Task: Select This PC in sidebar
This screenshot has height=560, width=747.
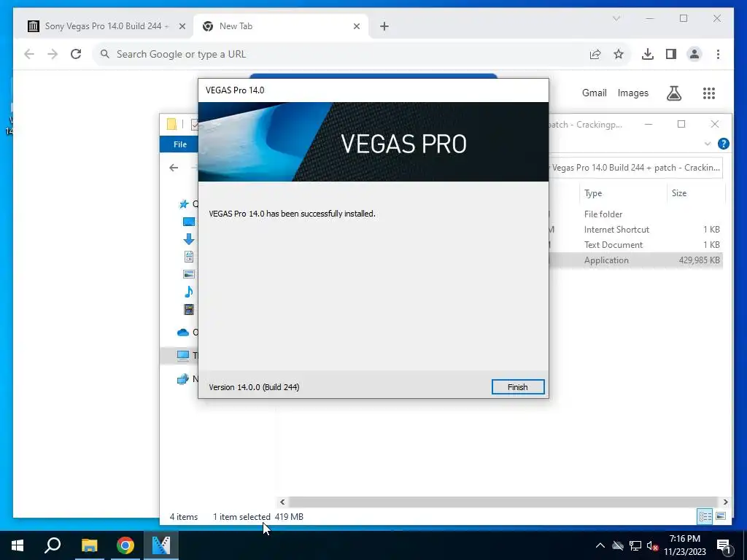Action: point(183,355)
